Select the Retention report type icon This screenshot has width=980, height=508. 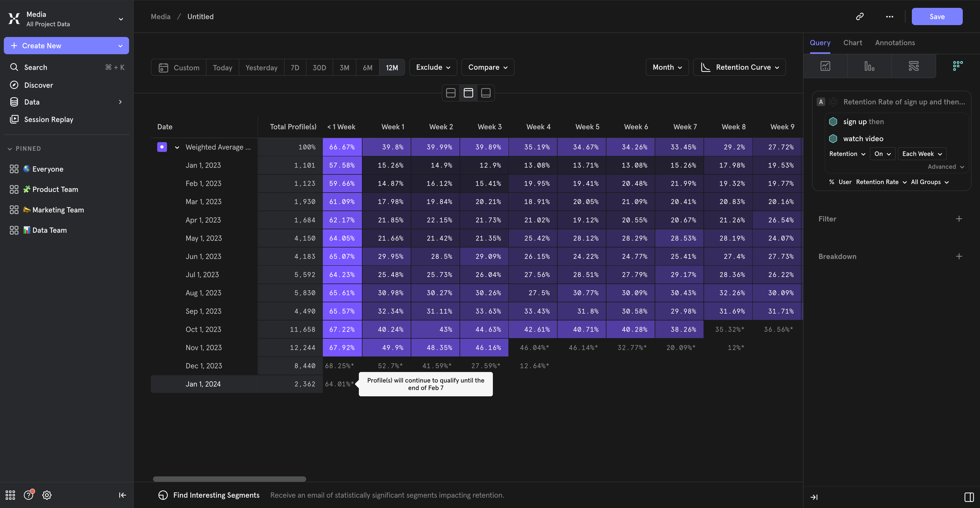pos(958,66)
